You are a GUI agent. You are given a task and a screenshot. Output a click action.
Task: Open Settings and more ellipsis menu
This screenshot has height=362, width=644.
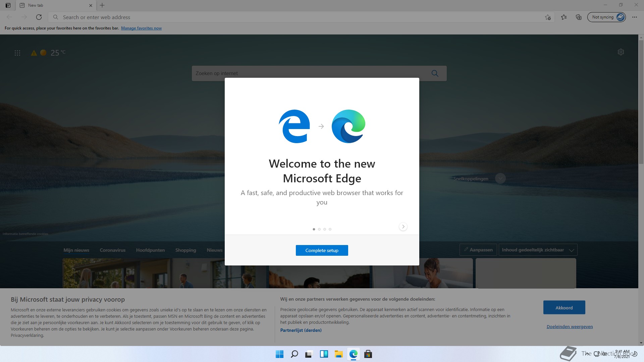coord(635,17)
